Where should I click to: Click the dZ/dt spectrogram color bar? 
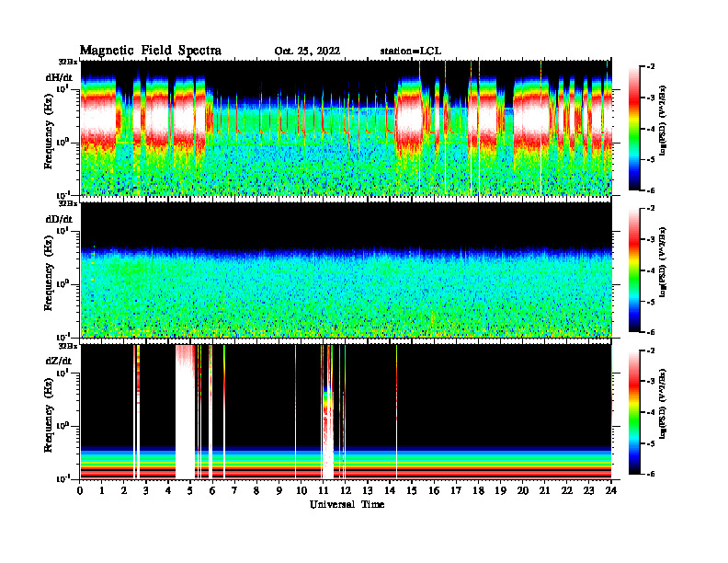pos(634,412)
